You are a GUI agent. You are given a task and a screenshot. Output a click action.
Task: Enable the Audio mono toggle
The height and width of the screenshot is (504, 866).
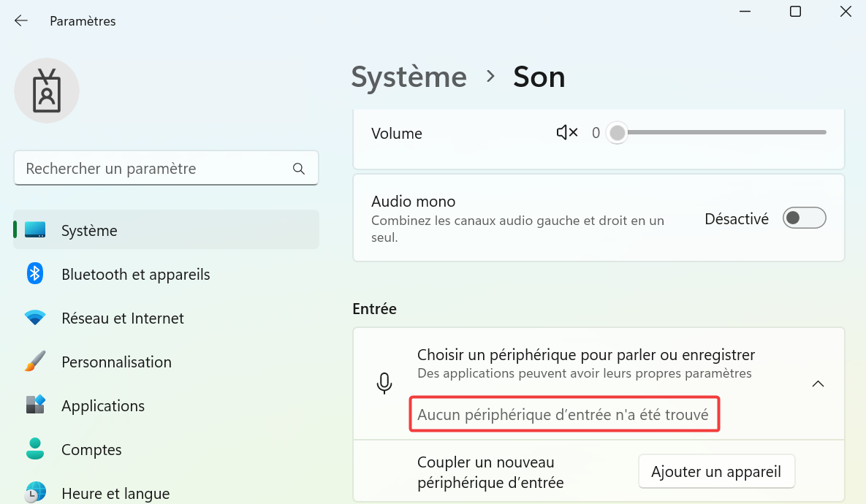click(x=804, y=218)
